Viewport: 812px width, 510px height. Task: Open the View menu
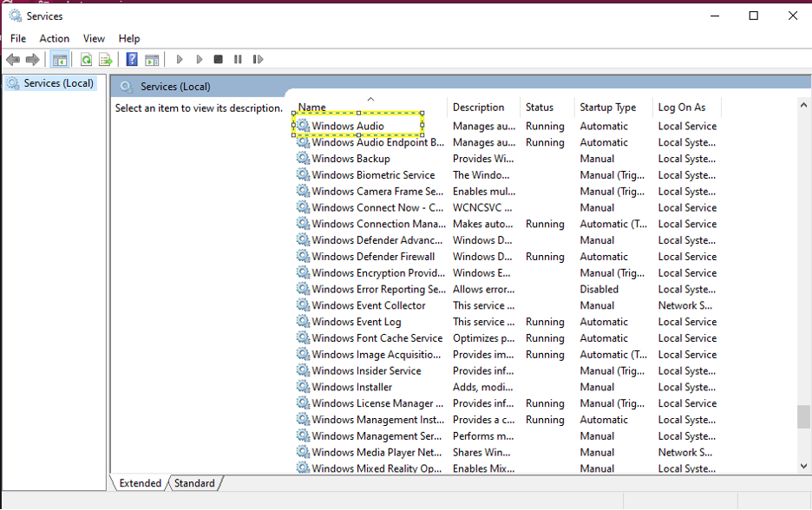(94, 38)
